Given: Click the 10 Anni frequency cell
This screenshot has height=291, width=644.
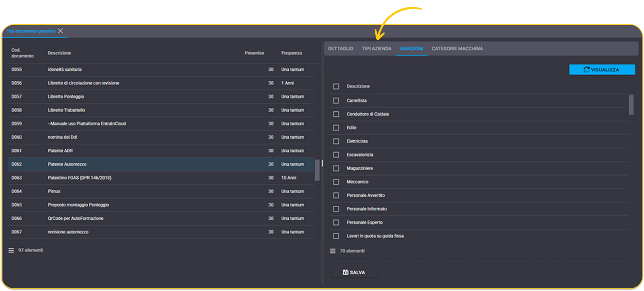Looking at the screenshot, I should 289,178.
